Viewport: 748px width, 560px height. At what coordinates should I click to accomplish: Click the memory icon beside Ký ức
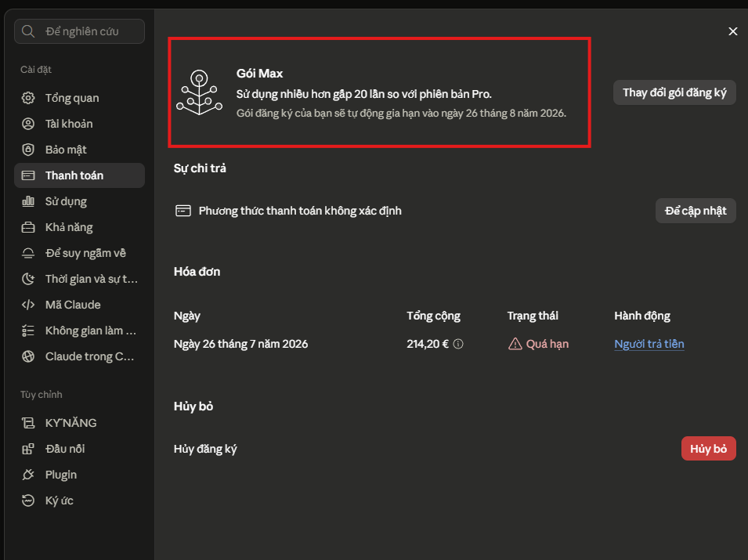[28, 500]
